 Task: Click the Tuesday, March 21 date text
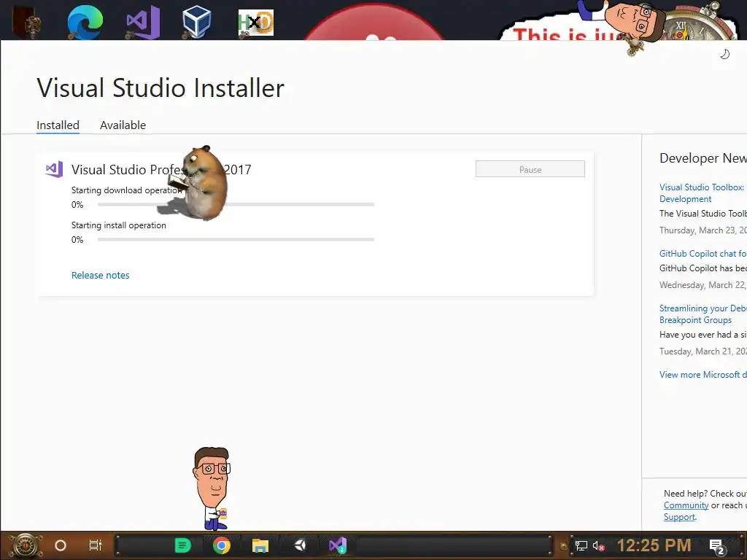click(703, 351)
